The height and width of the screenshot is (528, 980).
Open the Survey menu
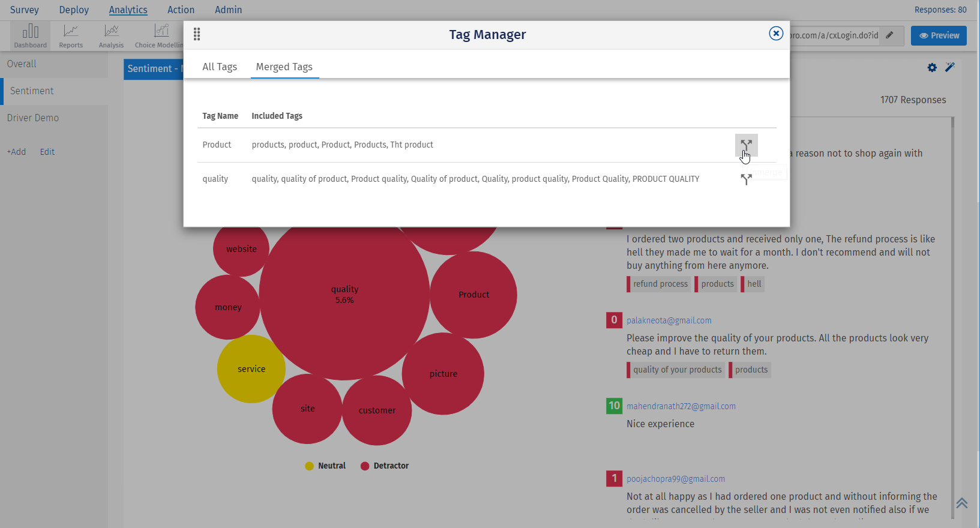point(25,10)
